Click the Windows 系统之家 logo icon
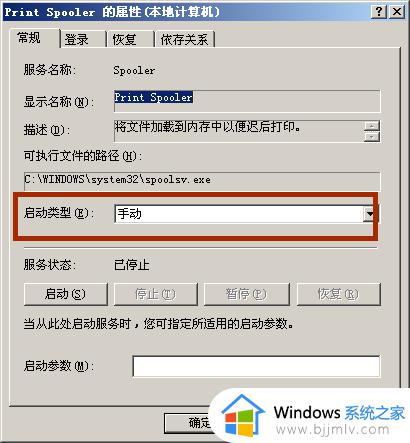The height and width of the screenshot is (443, 410). (243, 415)
